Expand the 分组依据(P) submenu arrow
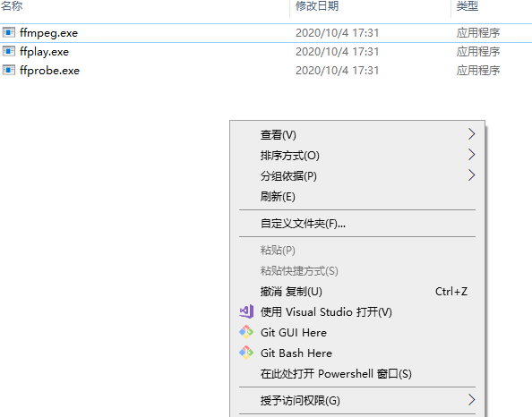Image resolution: width=532 pixels, height=417 pixels. tap(472, 175)
